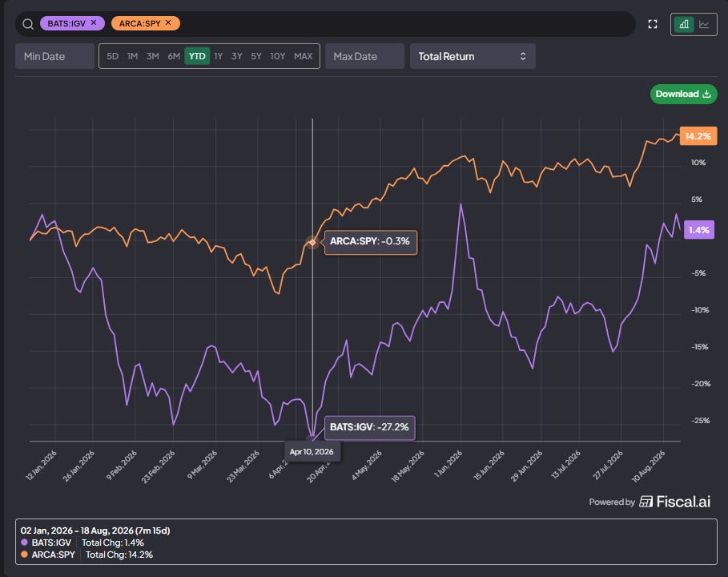The height and width of the screenshot is (577, 728).
Task: Select the MAX time range
Action: [304, 56]
